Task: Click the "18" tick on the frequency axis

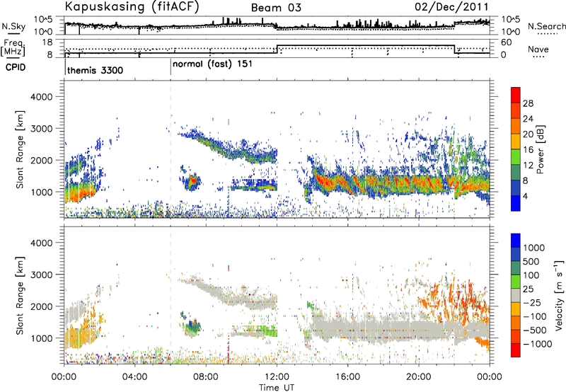Action: pyautogui.click(x=47, y=42)
